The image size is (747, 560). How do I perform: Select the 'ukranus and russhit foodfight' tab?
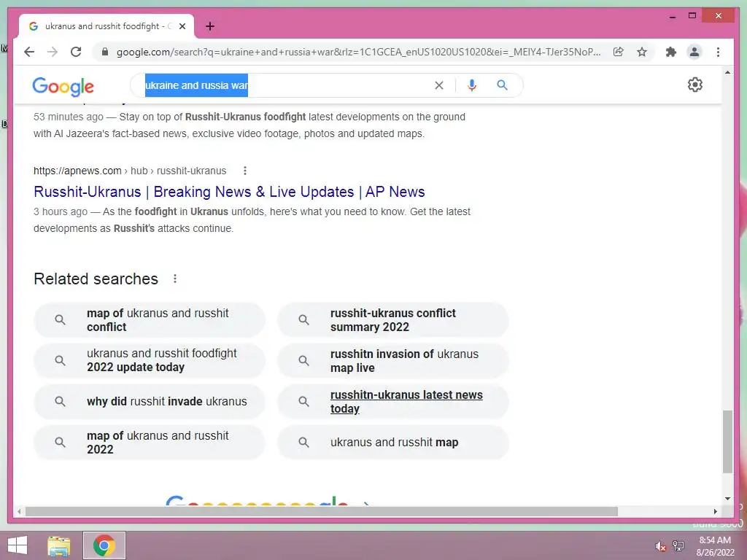click(x=106, y=26)
